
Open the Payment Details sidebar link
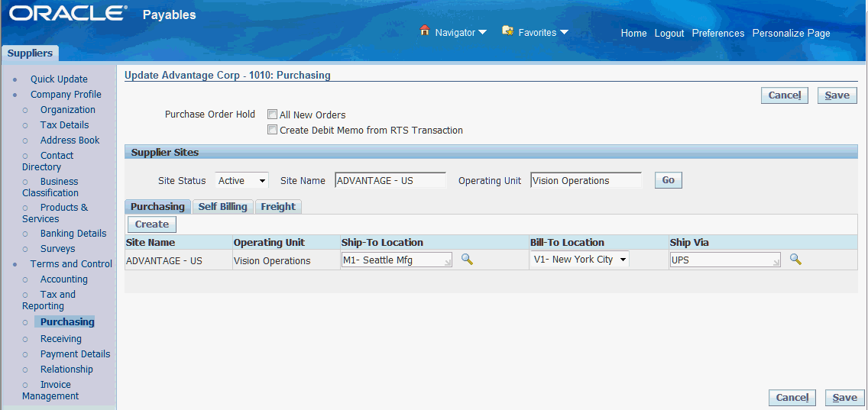(76, 354)
